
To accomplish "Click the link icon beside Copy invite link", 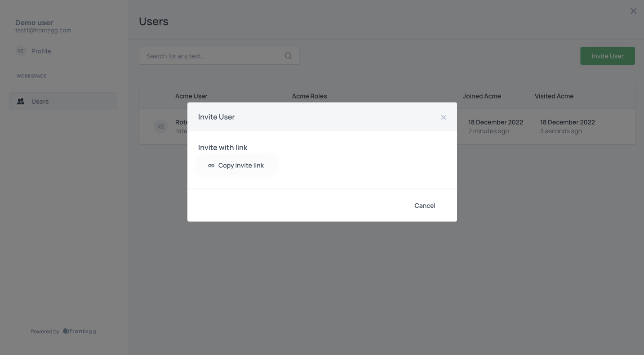I will [x=211, y=166].
